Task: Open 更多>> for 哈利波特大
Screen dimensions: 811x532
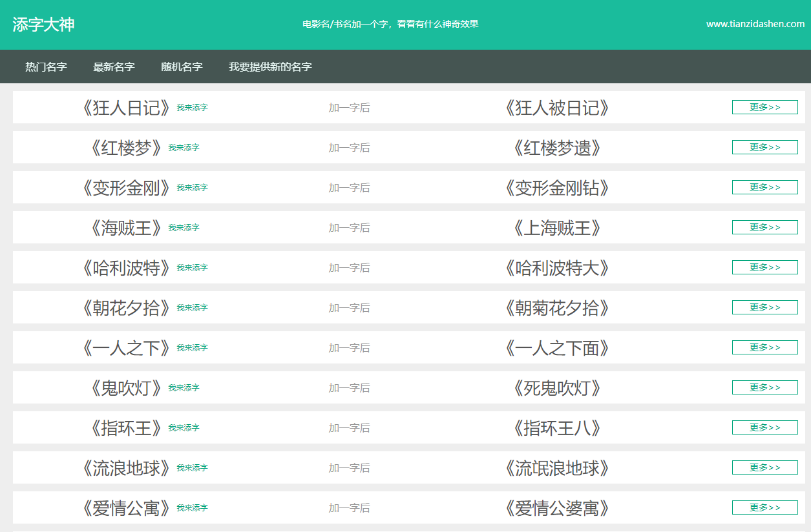Action: point(764,267)
